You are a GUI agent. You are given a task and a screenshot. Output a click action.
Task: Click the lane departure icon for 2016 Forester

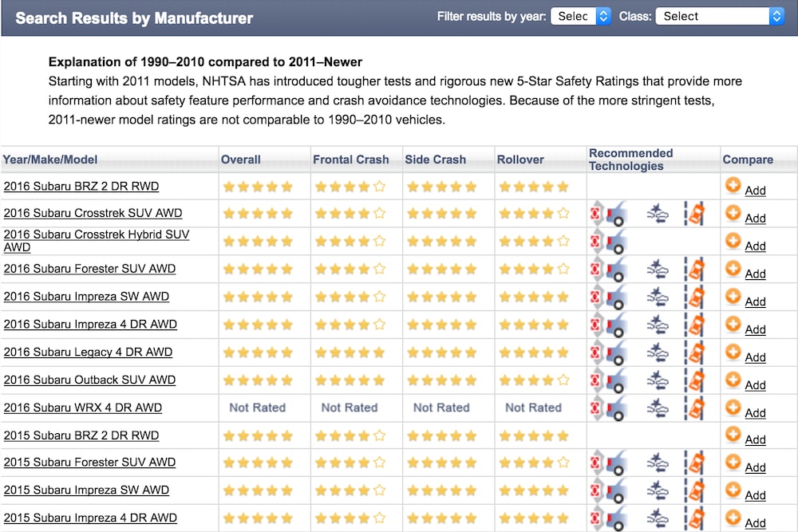[694, 269]
